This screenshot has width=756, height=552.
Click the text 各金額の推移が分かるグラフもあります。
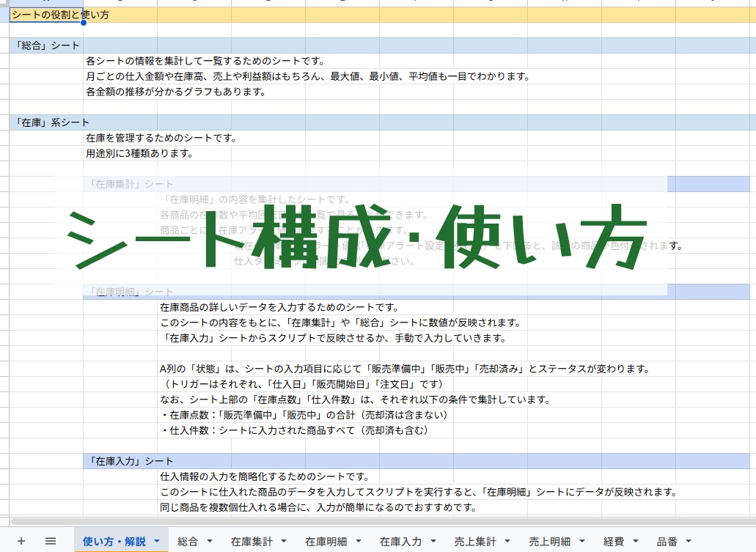[176, 92]
